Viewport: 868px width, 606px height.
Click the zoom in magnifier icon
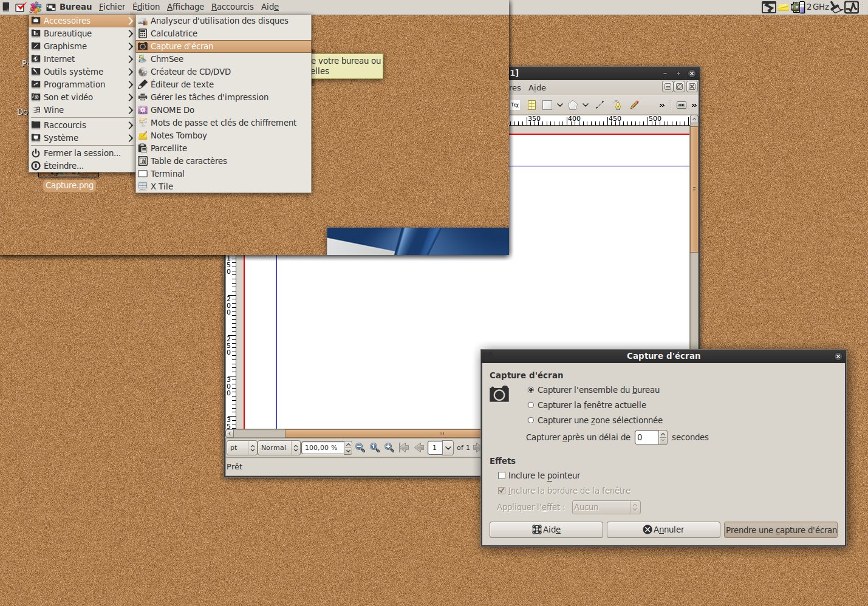(x=389, y=448)
